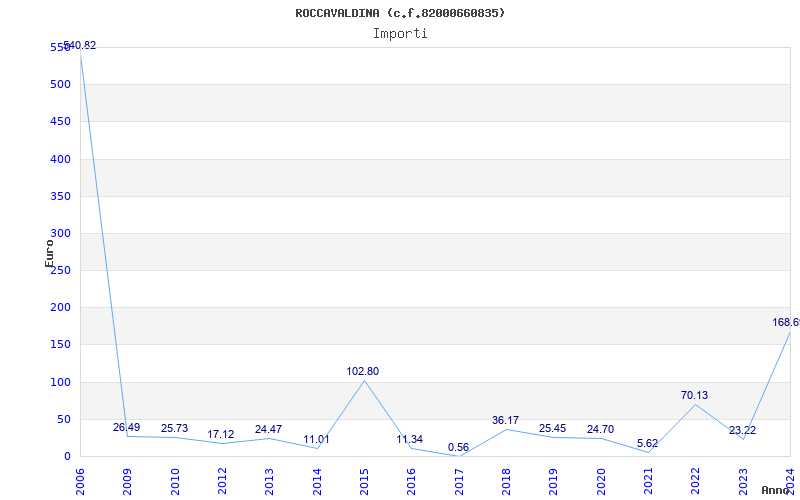The height and width of the screenshot is (500, 800).
Task: Click the 400 value on Euro axis
Action: tap(61, 159)
